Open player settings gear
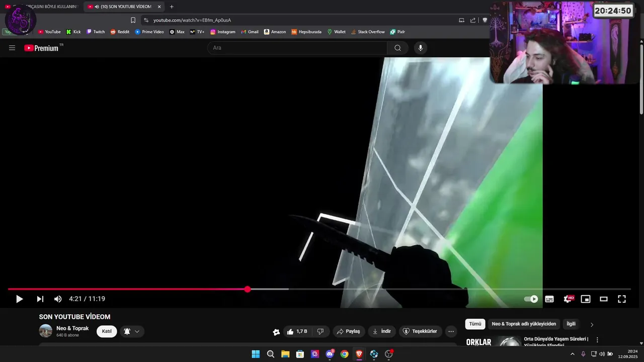The image size is (644, 362). pos(568,299)
